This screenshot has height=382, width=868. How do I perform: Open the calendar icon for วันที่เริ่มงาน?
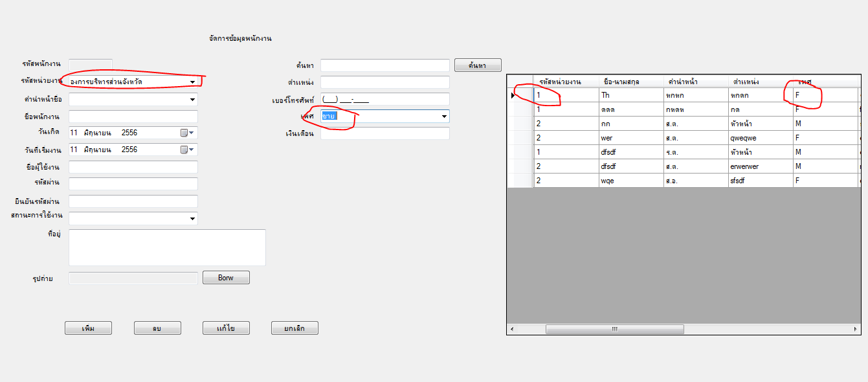(x=184, y=150)
